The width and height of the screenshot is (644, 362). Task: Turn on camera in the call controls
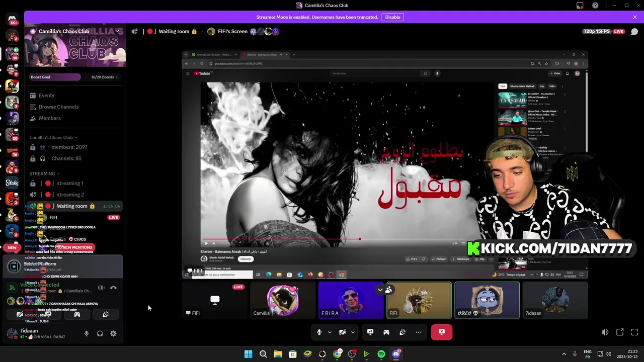point(342,332)
